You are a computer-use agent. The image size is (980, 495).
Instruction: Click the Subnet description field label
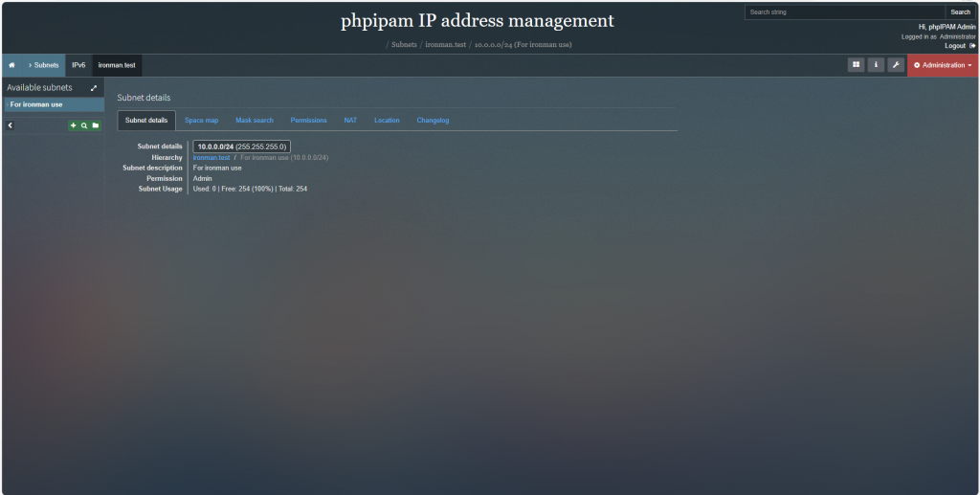pyautogui.click(x=152, y=168)
